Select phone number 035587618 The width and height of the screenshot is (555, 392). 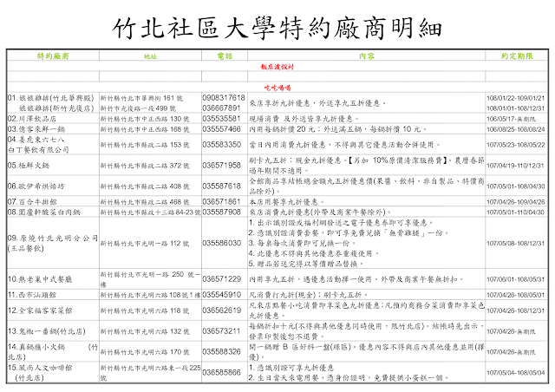click(x=221, y=186)
